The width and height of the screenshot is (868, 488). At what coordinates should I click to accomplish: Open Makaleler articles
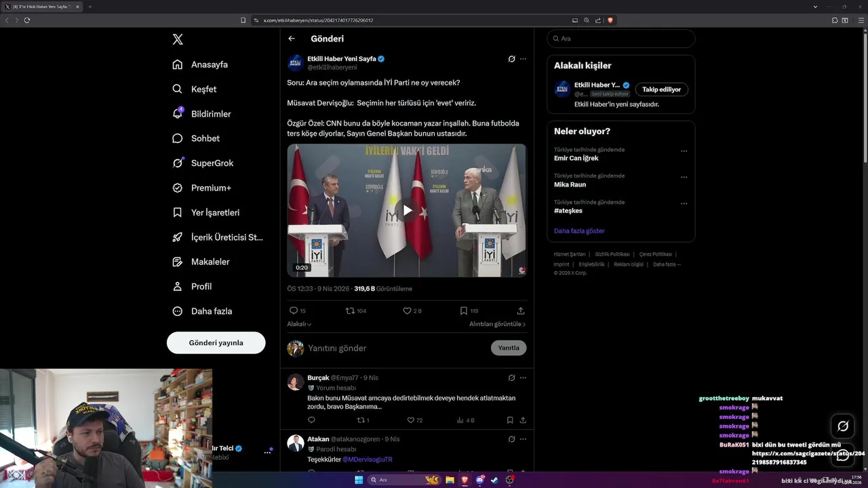201,262
